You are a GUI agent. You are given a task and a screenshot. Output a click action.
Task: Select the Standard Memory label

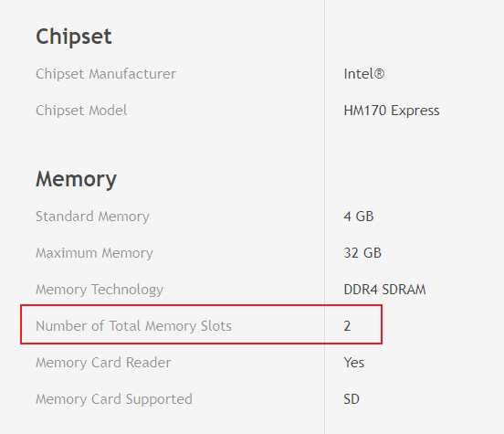pos(92,217)
